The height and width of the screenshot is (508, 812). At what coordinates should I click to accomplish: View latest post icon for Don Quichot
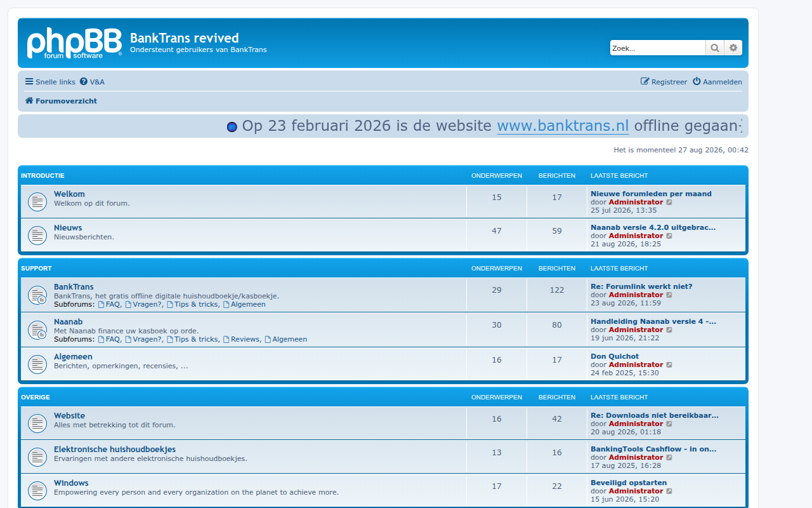coord(669,364)
